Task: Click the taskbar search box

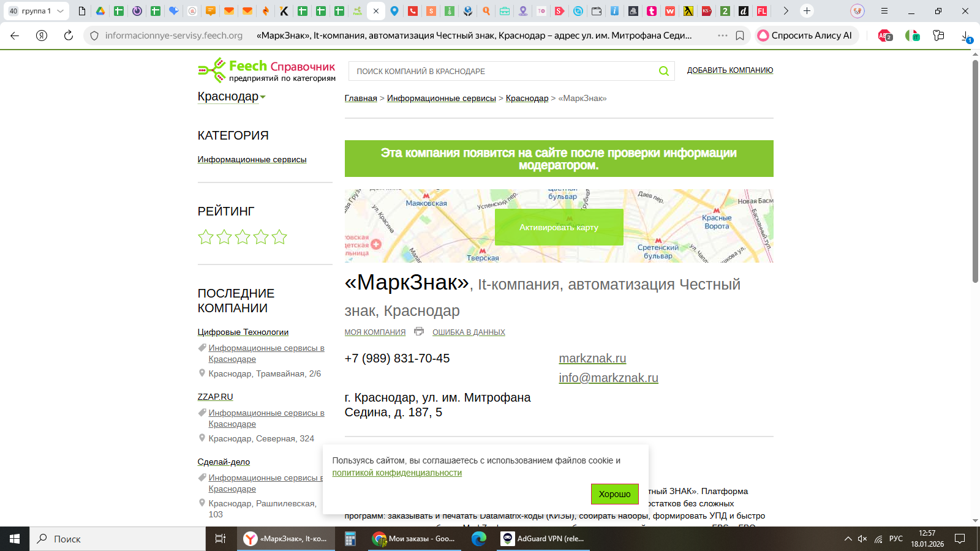Action: (118, 539)
